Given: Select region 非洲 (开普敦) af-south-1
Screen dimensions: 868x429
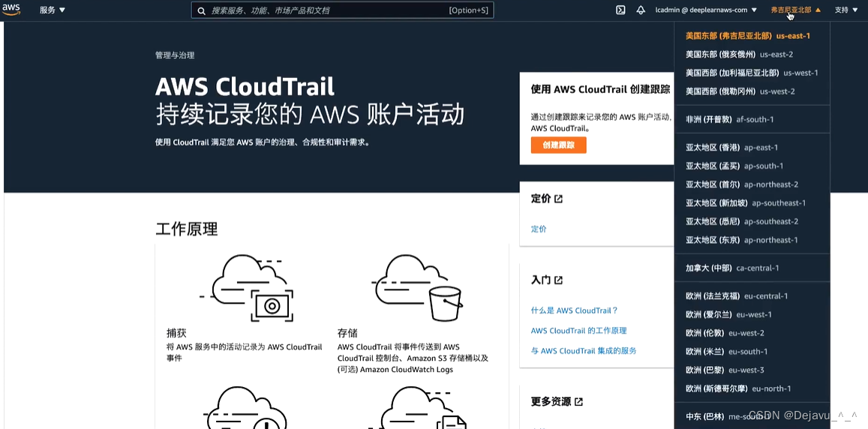Looking at the screenshot, I should pos(730,119).
